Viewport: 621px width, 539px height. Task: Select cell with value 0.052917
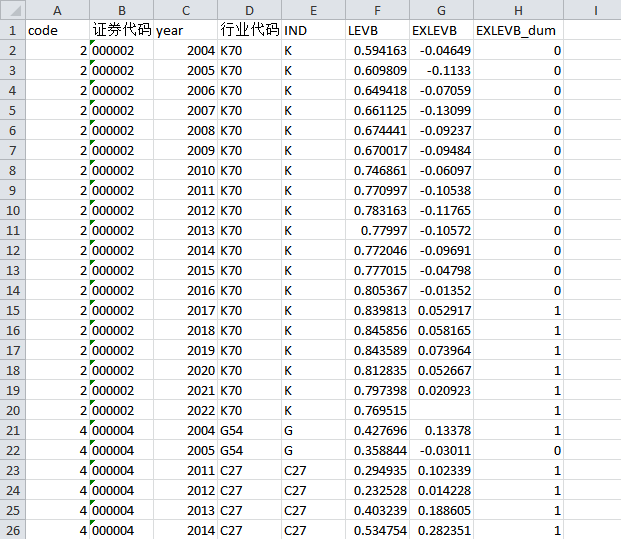(441, 310)
